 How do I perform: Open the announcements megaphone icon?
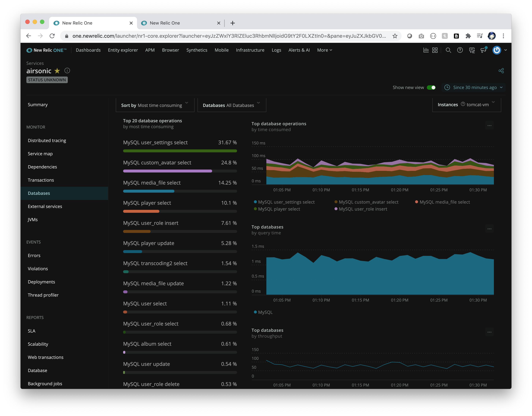tap(483, 50)
